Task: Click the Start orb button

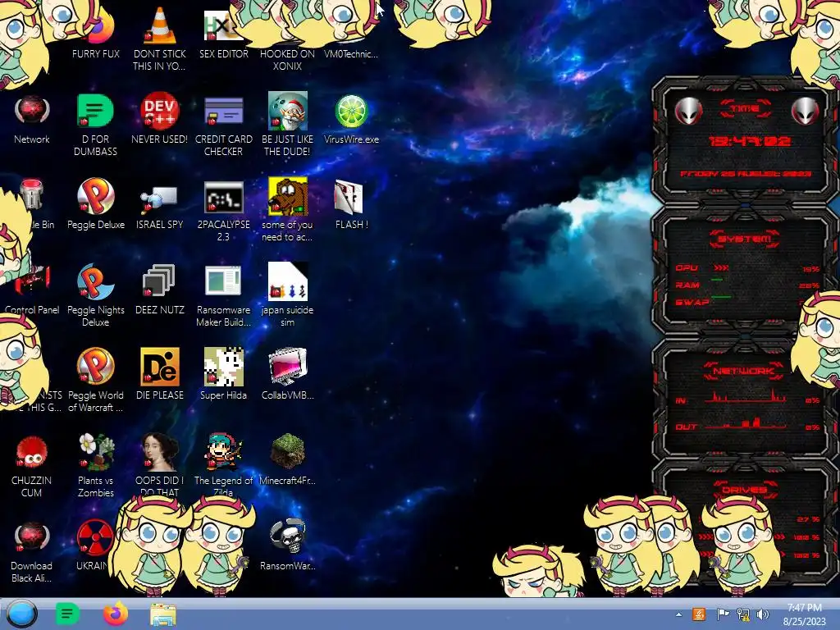Action: point(21,614)
